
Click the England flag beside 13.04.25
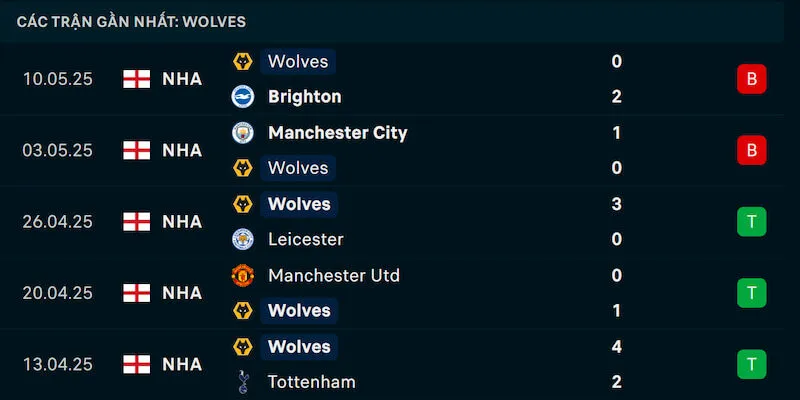coord(137,364)
